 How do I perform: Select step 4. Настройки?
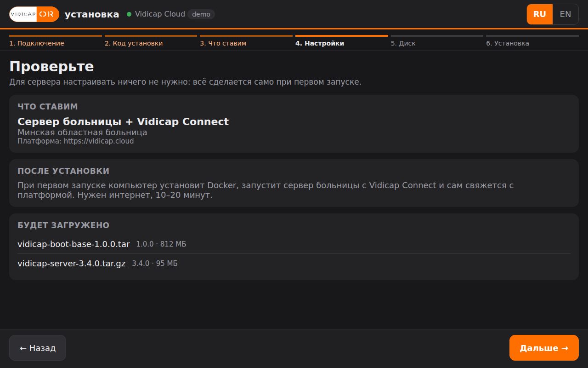342,41
